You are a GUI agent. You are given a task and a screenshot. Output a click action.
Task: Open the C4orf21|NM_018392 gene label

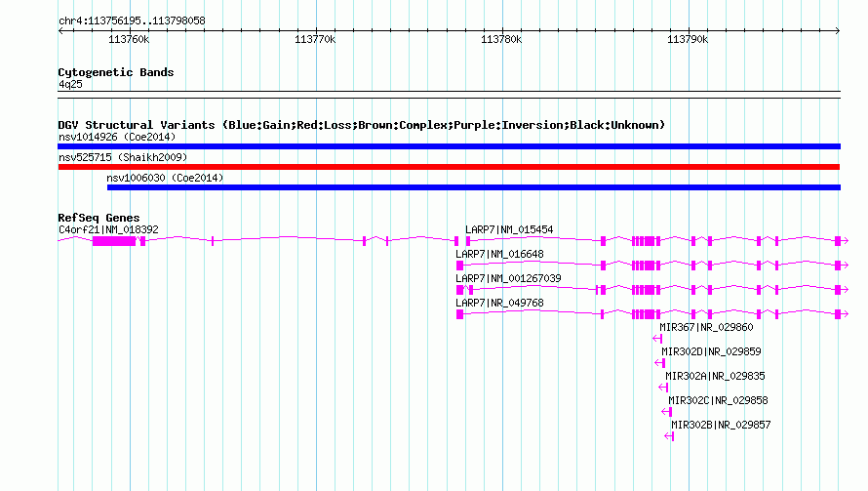tap(108, 229)
